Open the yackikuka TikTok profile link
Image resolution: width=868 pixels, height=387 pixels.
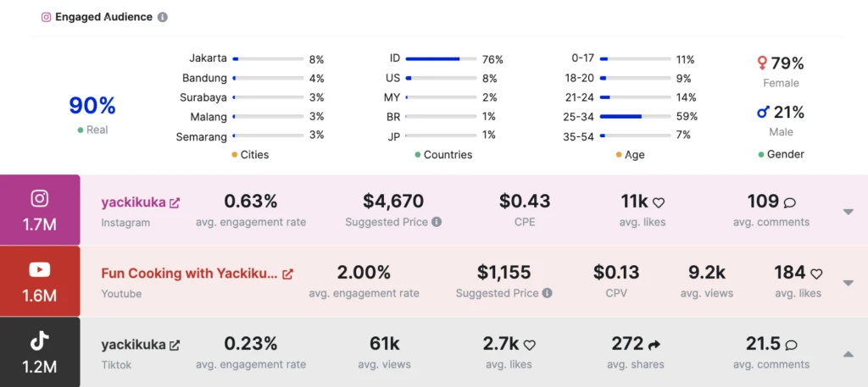[133, 345]
